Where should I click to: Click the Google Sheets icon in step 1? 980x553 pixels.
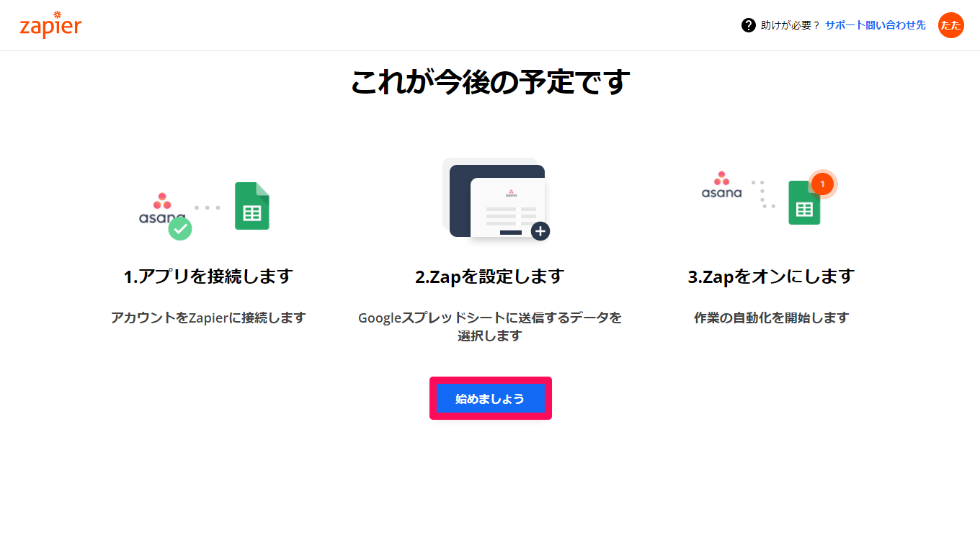(252, 206)
